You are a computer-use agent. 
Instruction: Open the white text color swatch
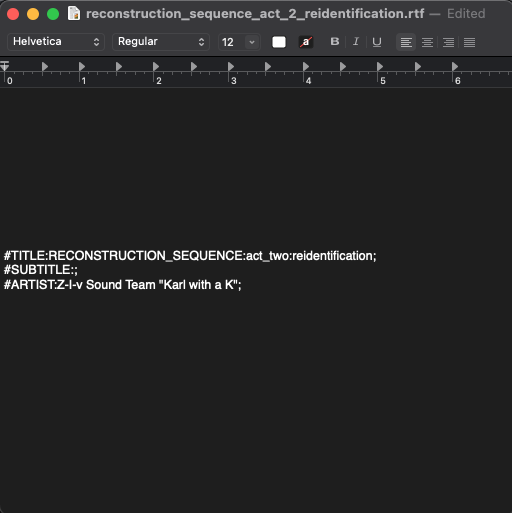(279, 42)
